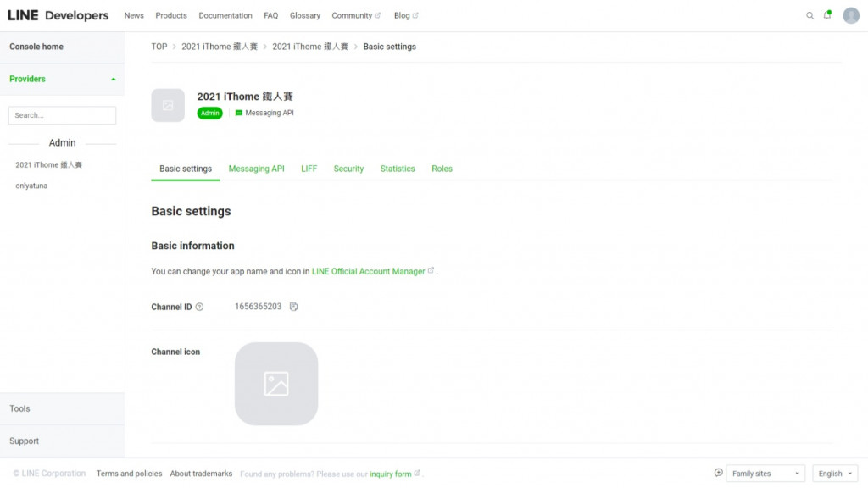
Task: Open the user profile avatar menu
Action: [x=851, y=15]
